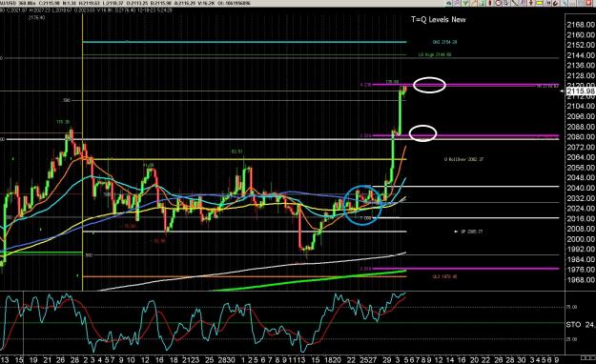Click the 2168.00 price axis label
The image size is (596, 364).
click(x=581, y=25)
